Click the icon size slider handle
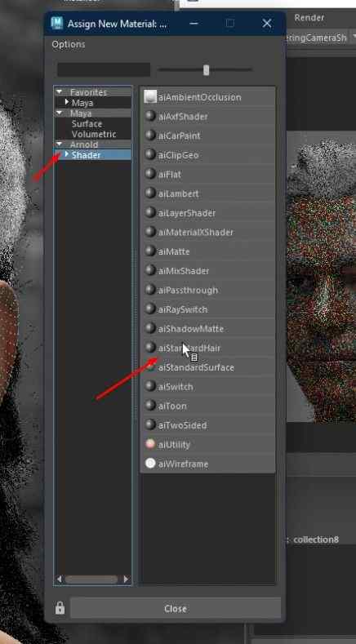356x644 pixels. 206,70
